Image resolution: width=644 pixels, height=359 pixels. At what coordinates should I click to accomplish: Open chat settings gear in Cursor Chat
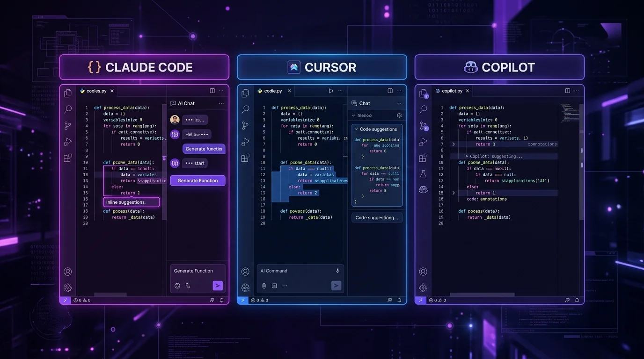point(399,115)
